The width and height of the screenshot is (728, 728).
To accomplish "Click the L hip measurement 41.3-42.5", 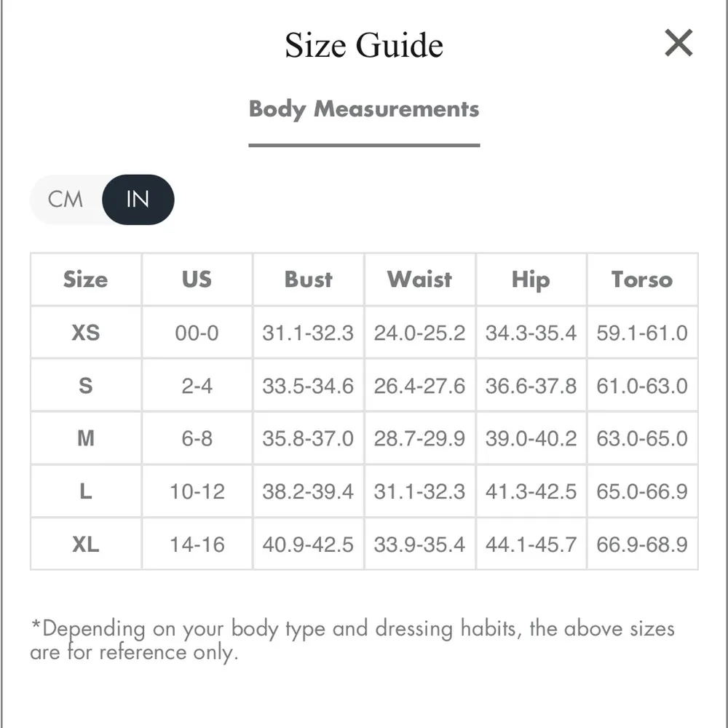I will [x=531, y=491].
